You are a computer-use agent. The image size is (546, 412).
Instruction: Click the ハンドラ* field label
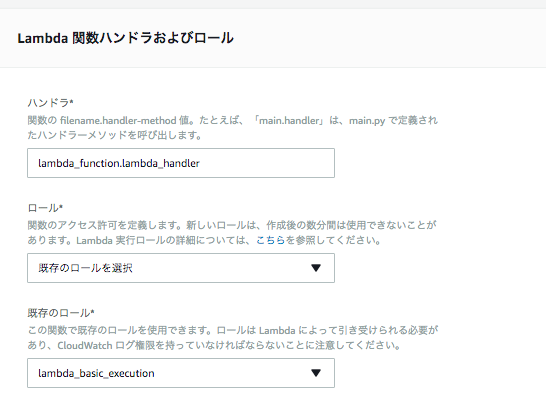50,103
